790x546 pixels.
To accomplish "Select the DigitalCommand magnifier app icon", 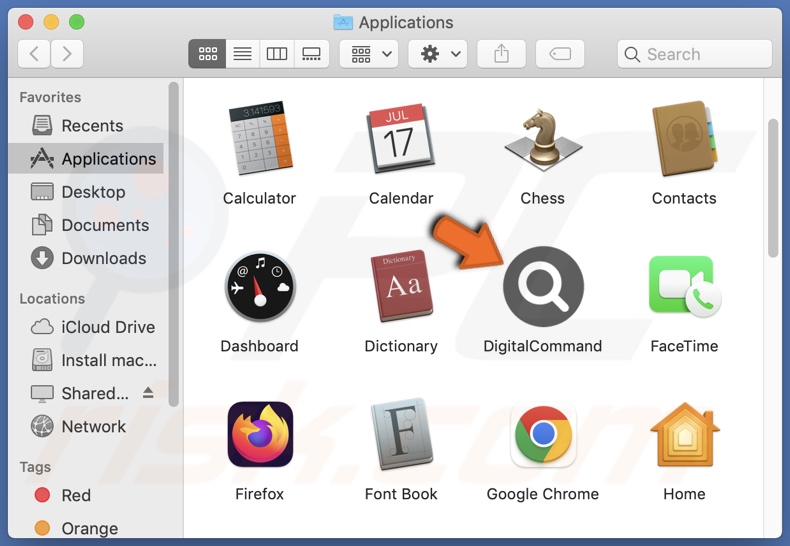I will click(543, 287).
